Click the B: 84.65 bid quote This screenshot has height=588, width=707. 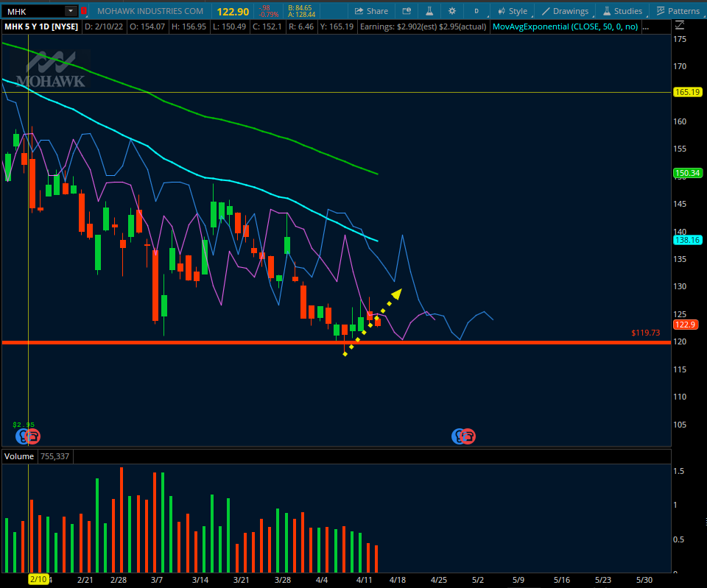(x=300, y=8)
